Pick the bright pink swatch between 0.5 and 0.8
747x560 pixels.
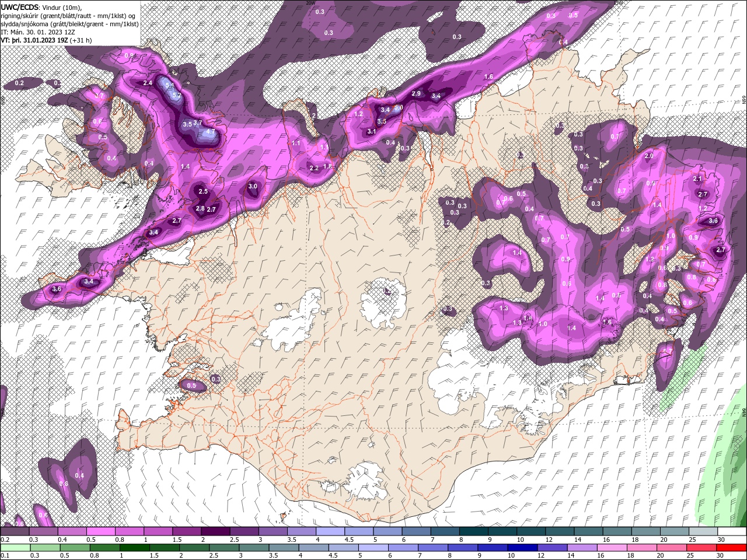100,531
